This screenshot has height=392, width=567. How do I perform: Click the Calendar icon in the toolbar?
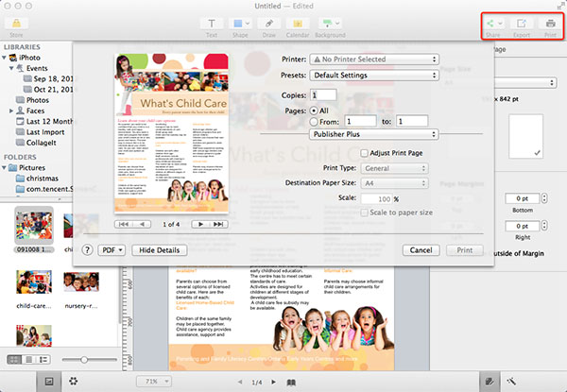(299, 23)
